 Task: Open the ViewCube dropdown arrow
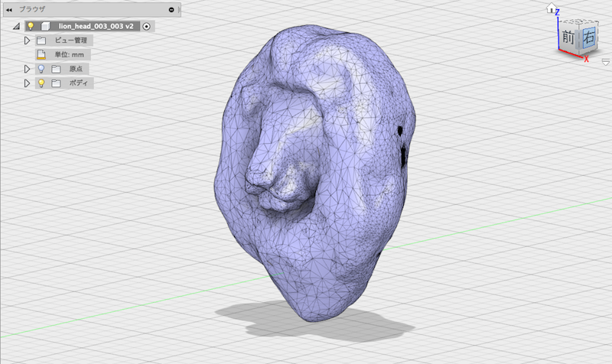[606, 62]
